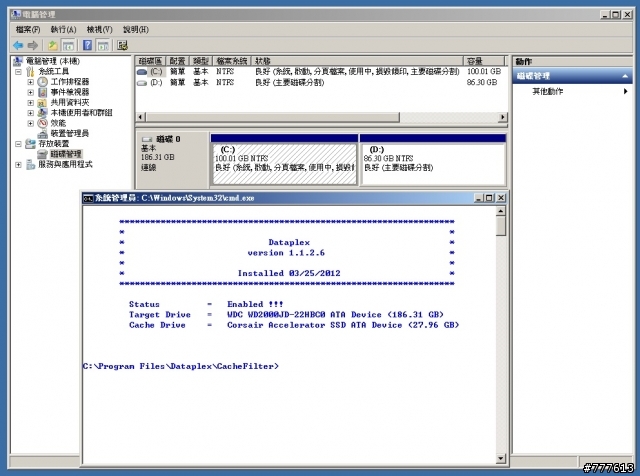
Task: Open the 檢視(V) menu
Action: click(x=100, y=30)
